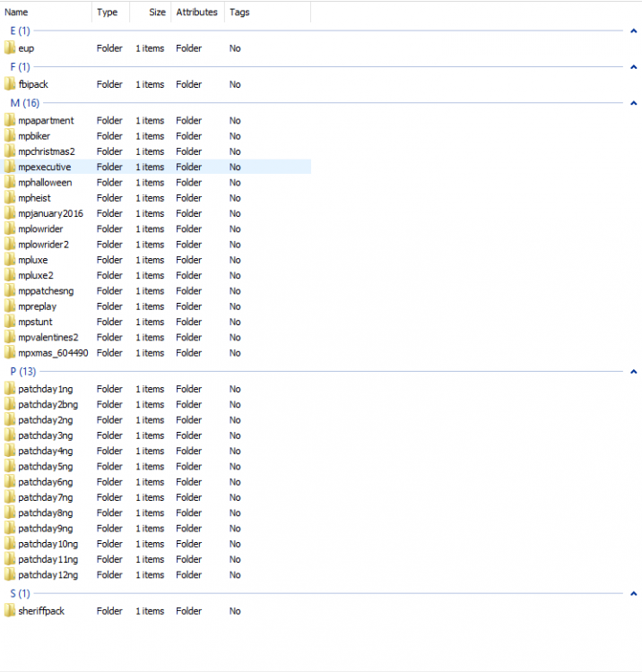This screenshot has width=642, height=672.
Task: Click the patchday2ng folder icon
Action: 10,419
